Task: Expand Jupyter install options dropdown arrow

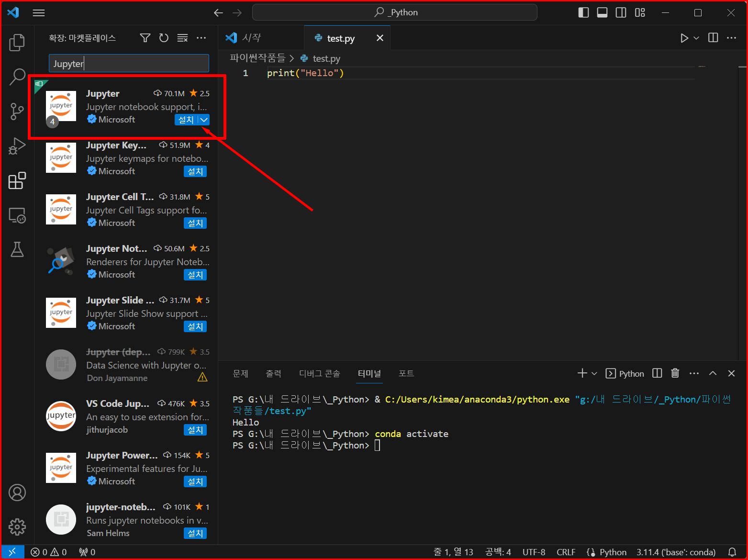Action: [204, 120]
